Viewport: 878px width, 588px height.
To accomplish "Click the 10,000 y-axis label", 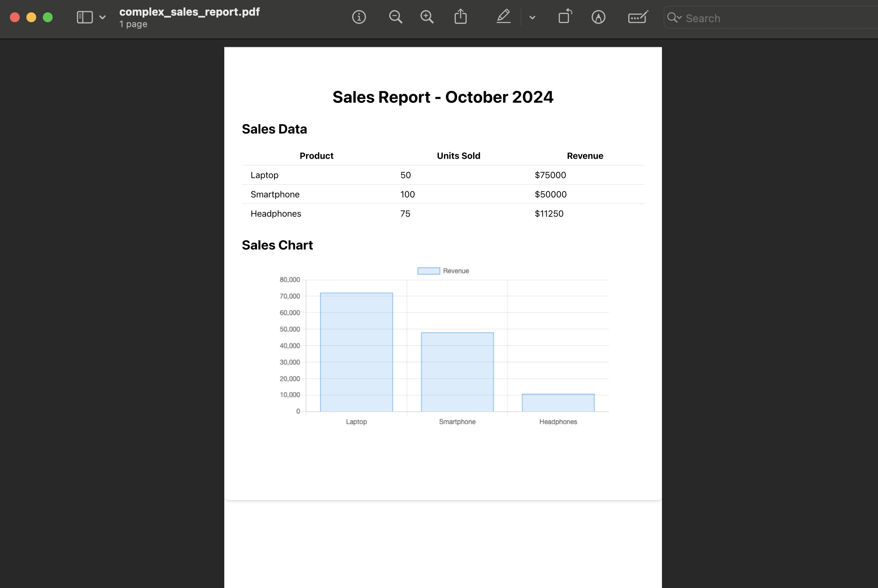I will (290, 395).
